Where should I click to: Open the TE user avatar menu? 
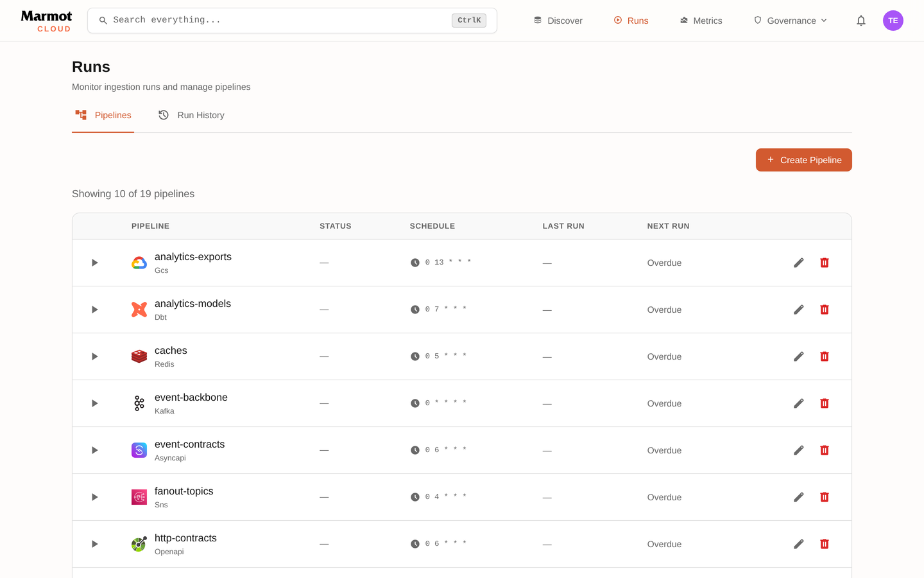[x=893, y=21]
